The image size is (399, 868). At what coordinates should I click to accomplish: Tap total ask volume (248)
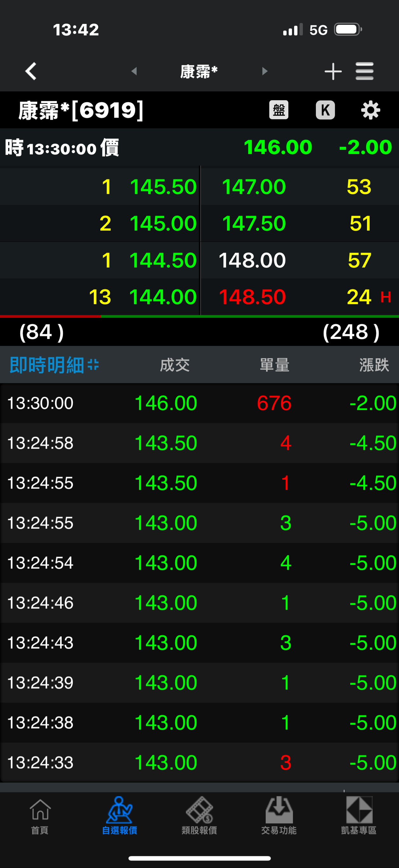point(351,332)
